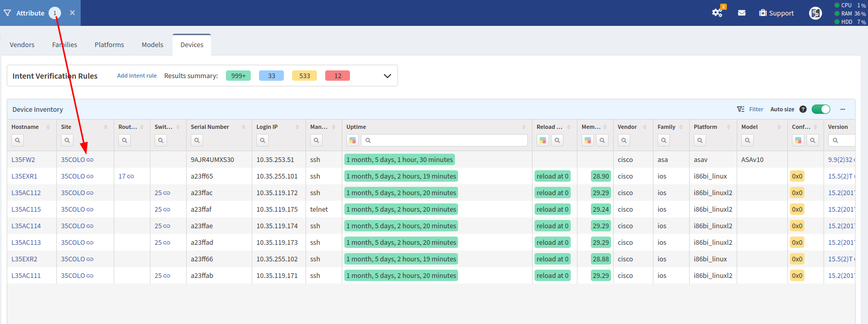
Task: Click Switching column search icon
Action: click(x=161, y=140)
